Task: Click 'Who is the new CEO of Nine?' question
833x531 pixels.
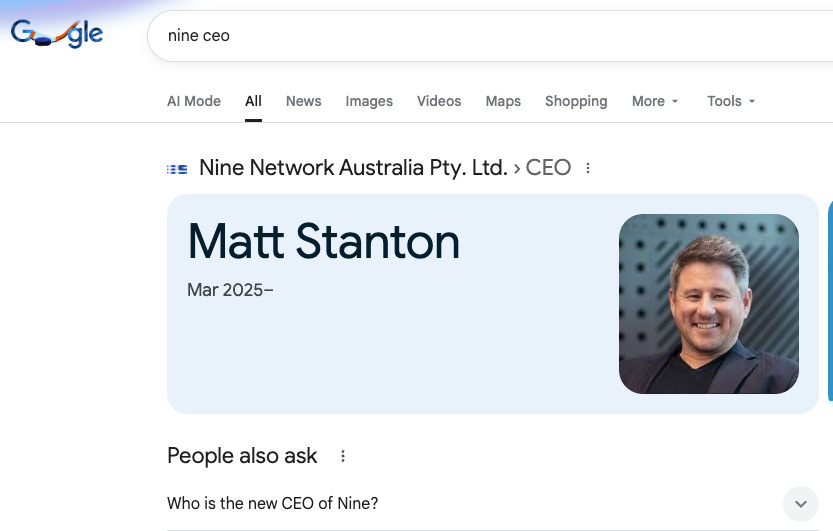Action: pyautogui.click(x=273, y=503)
